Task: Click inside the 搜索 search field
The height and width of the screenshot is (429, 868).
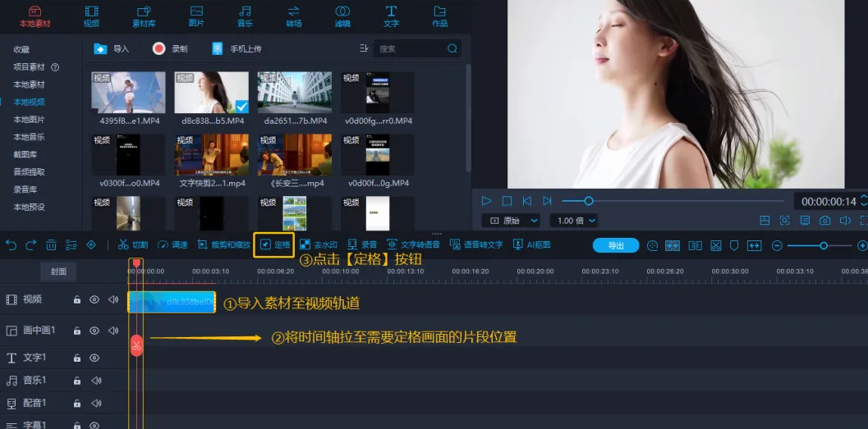Action: tap(417, 48)
